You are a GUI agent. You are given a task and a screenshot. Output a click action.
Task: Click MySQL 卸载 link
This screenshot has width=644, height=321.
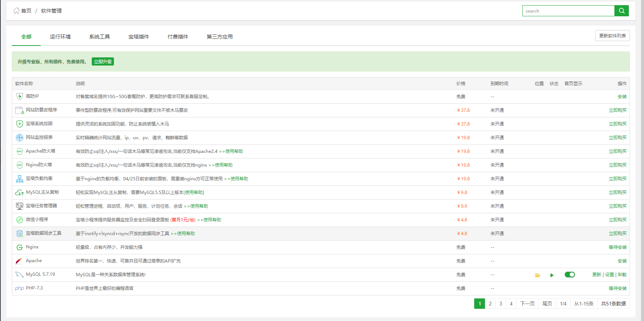click(622, 275)
